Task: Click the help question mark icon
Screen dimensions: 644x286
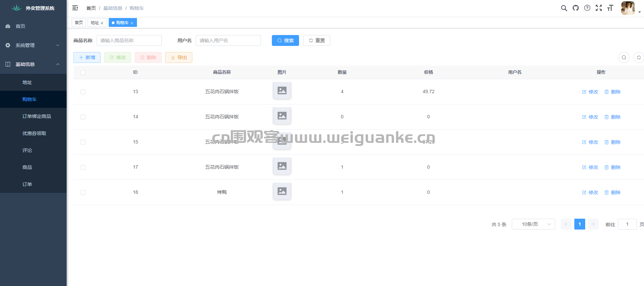Action: tap(587, 8)
